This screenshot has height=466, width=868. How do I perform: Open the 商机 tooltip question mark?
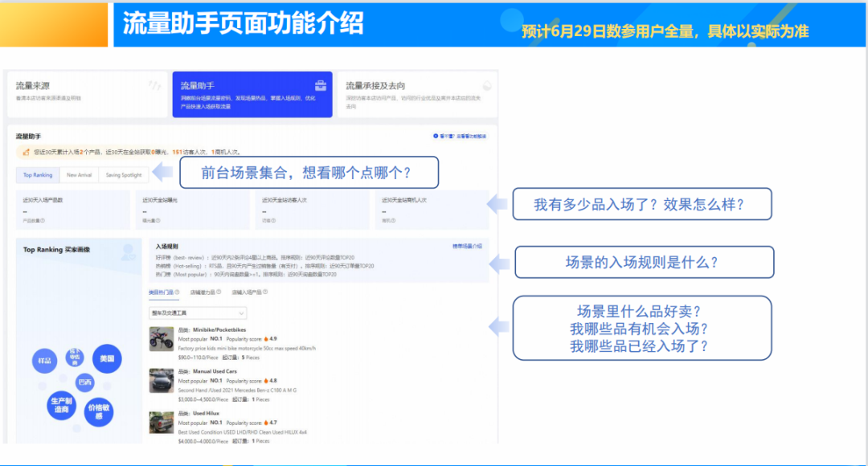click(395, 222)
